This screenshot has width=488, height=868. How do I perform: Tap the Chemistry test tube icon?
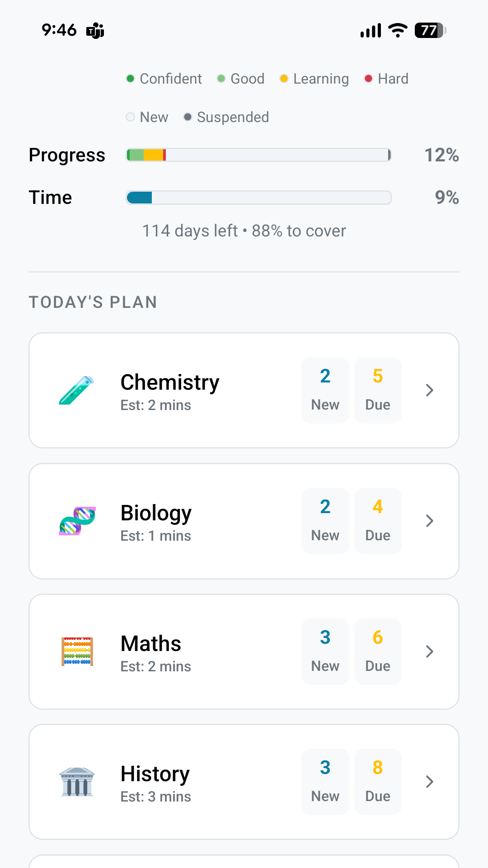[76, 390]
